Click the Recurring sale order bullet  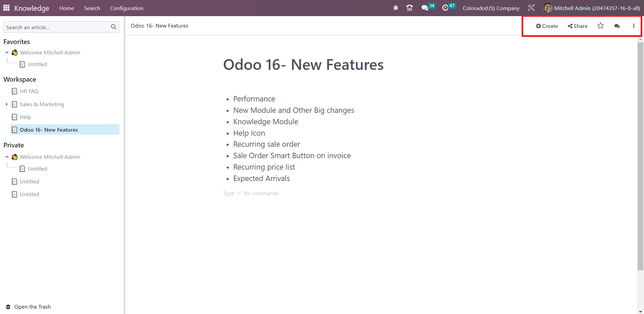[x=267, y=144]
